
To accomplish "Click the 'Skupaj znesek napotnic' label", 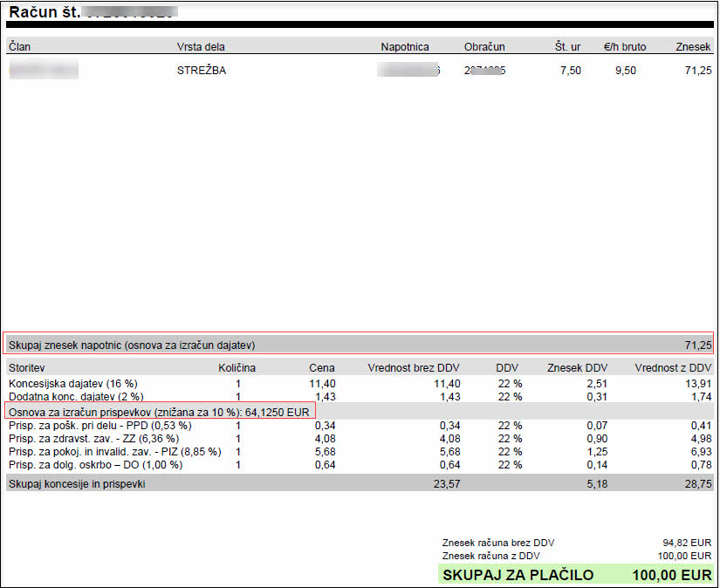I will pyautogui.click(x=132, y=345).
